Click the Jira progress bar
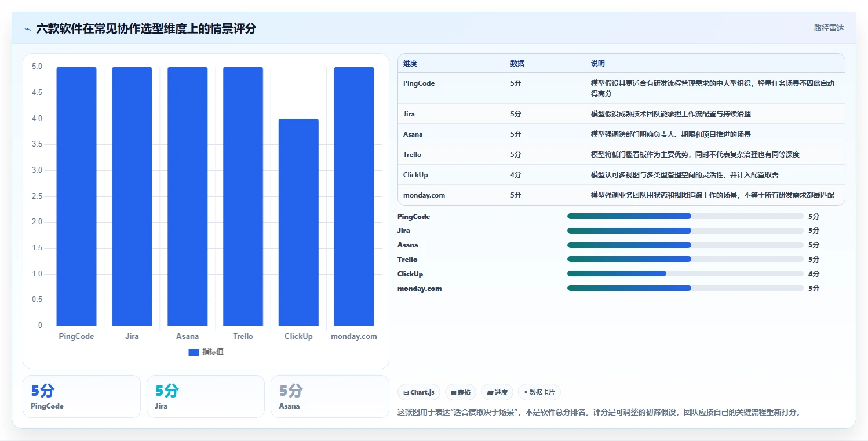This screenshot has width=868, height=441. coord(685,231)
